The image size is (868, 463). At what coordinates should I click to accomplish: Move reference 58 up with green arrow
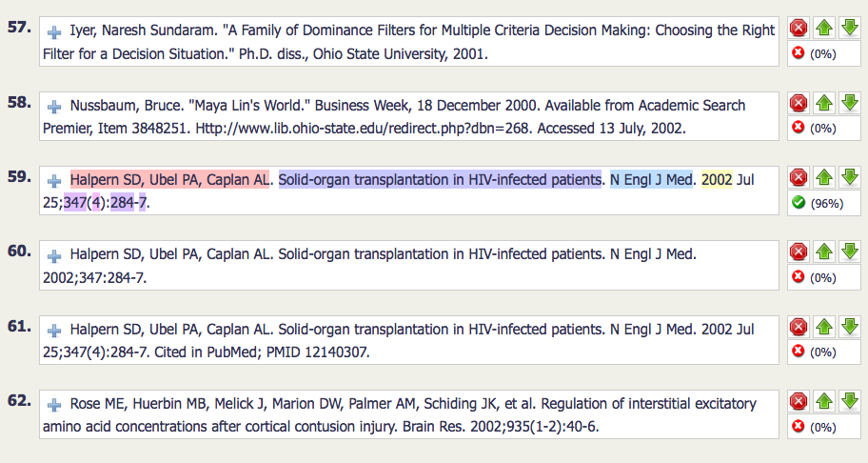[823, 103]
